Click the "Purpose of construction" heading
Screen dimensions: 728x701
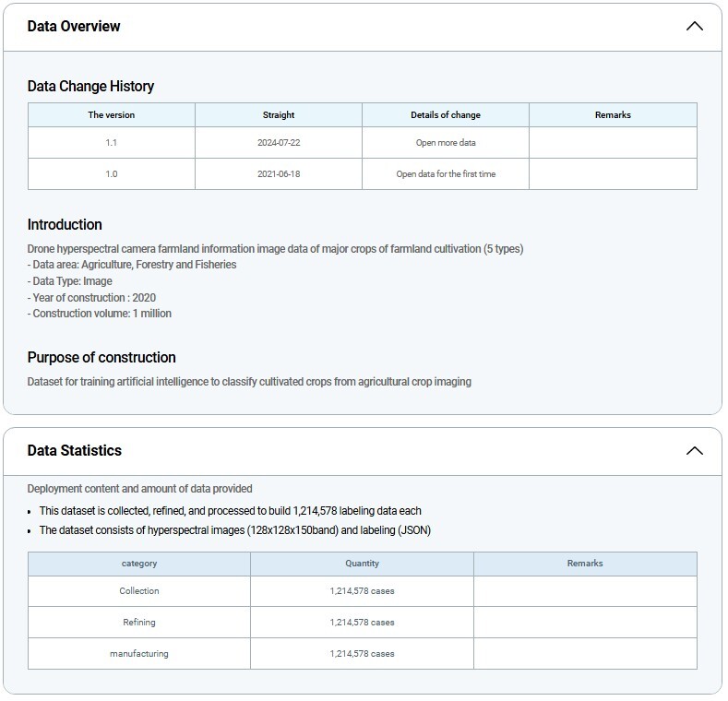click(101, 358)
